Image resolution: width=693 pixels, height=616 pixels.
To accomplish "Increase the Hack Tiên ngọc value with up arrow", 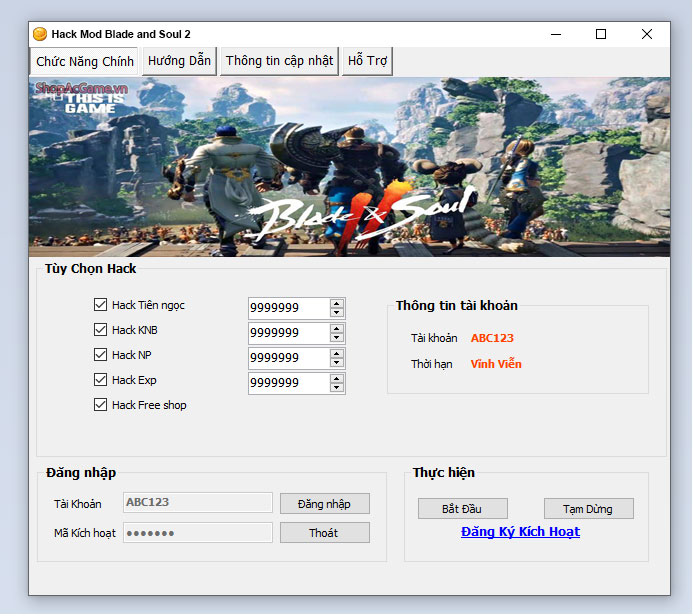I will (337, 303).
